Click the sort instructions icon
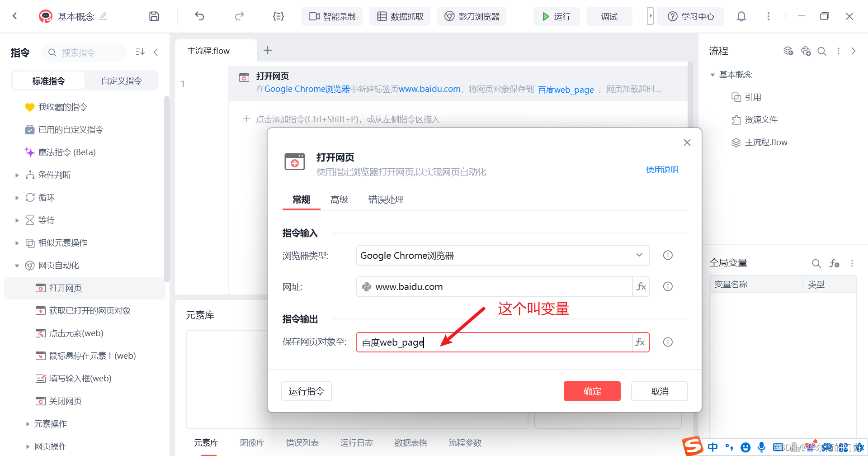868x456 pixels. 140,52
